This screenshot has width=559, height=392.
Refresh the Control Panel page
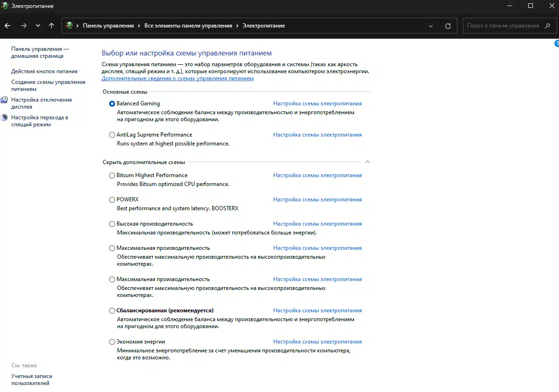click(448, 26)
